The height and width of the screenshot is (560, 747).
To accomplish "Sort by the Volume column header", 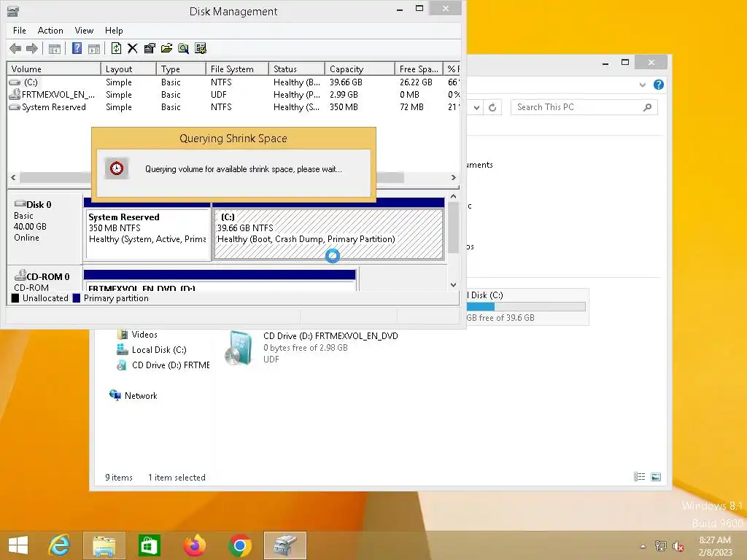I will click(53, 69).
